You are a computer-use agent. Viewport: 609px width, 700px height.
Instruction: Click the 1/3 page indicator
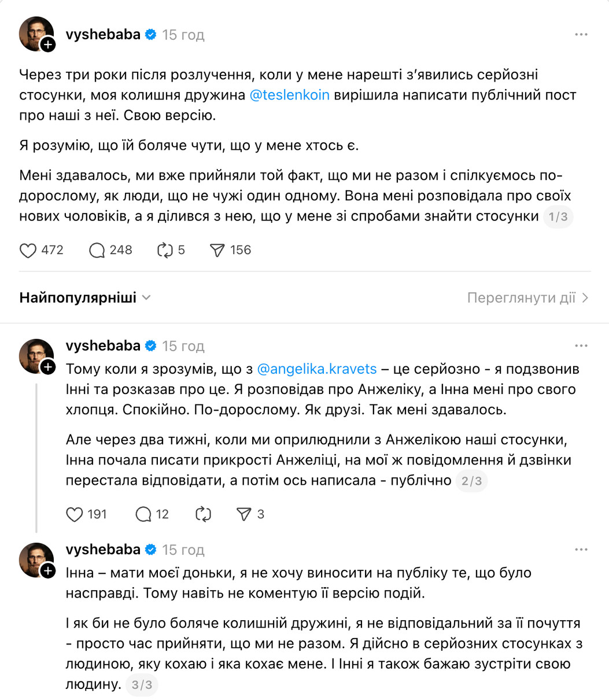tap(558, 217)
